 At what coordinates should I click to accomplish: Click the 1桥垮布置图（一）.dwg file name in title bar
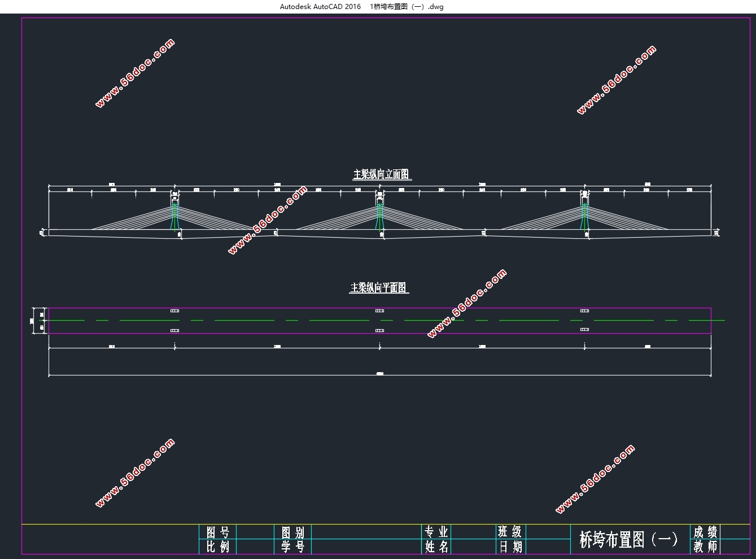[x=407, y=7]
